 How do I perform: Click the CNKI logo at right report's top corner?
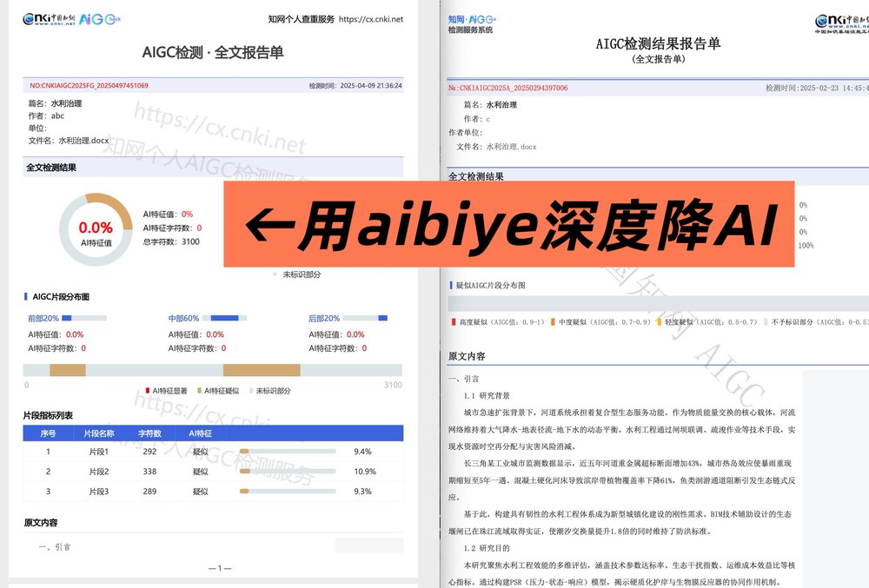point(841,23)
